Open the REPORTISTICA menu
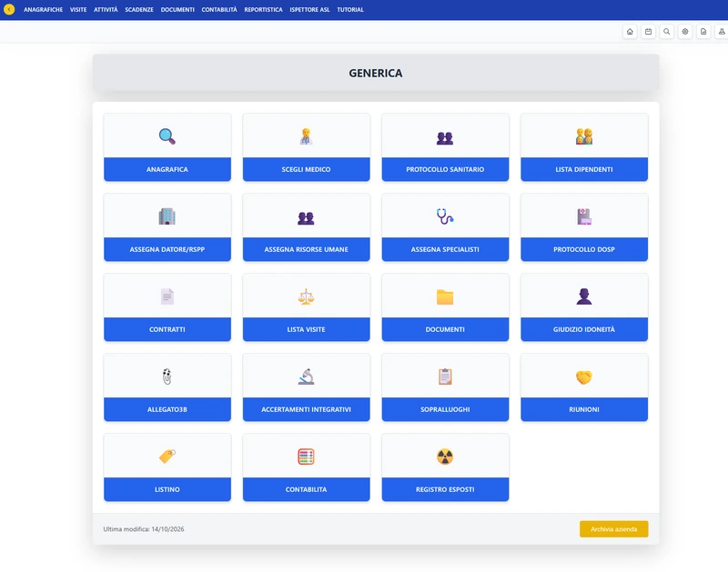Viewport: 728px width, 572px height. coord(263,10)
